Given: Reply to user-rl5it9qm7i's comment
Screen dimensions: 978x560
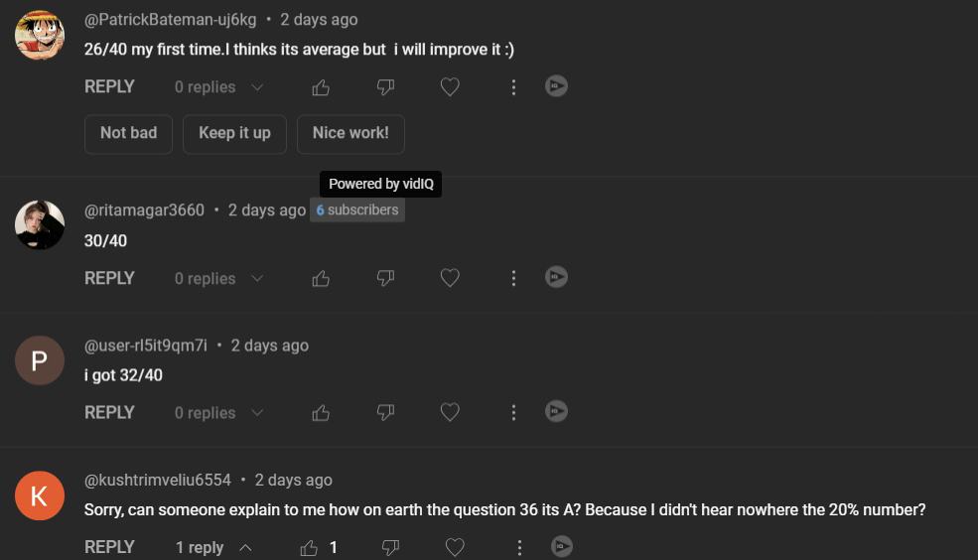Looking at the screenshot, I should coord(109,412).
